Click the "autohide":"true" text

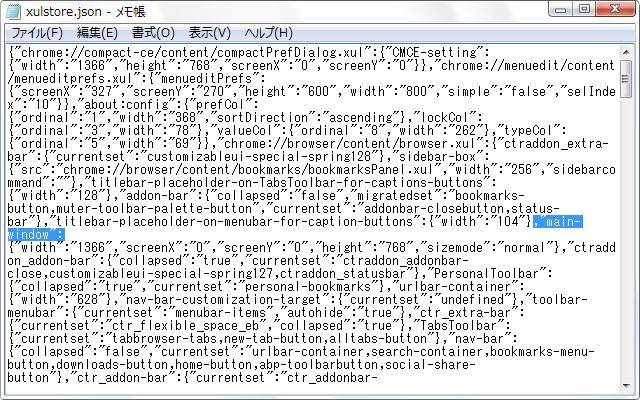click(341, 313)
